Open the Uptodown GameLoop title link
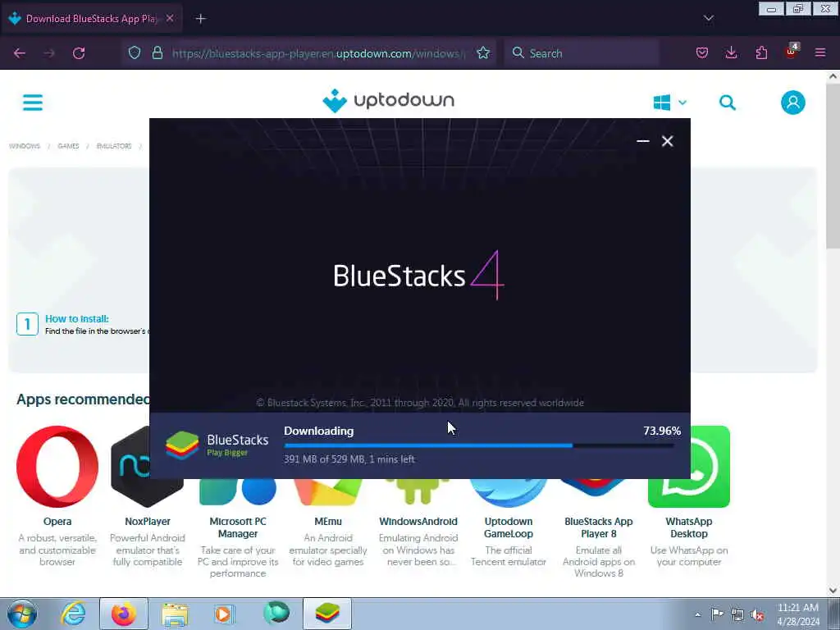 [x=509, y=527]
